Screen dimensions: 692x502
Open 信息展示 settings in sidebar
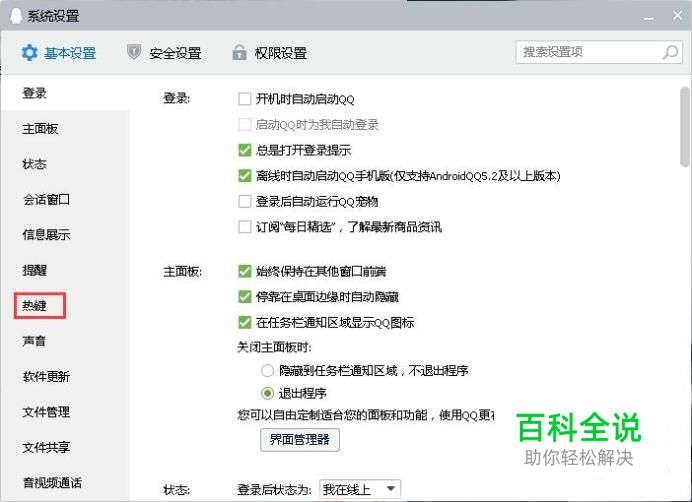46,234
